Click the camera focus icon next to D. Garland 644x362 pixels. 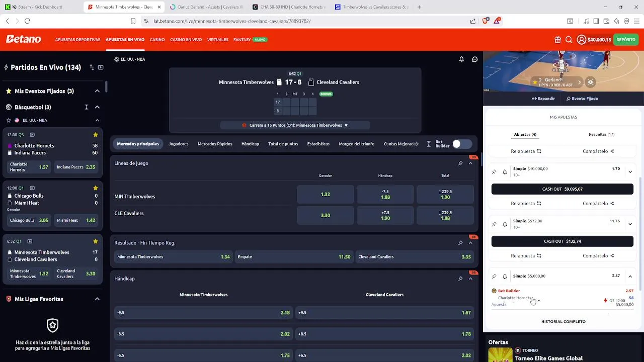point(591,82)
